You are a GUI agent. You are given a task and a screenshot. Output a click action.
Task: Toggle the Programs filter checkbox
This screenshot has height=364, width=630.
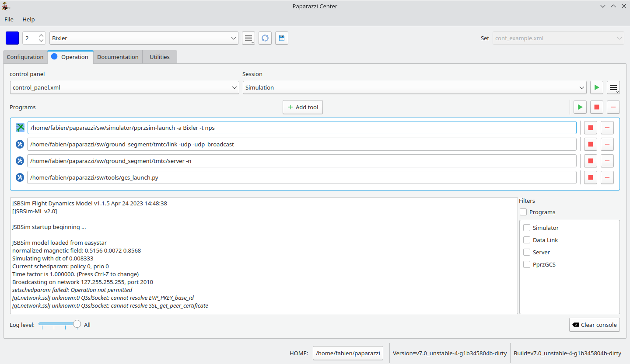coord(523,212)
